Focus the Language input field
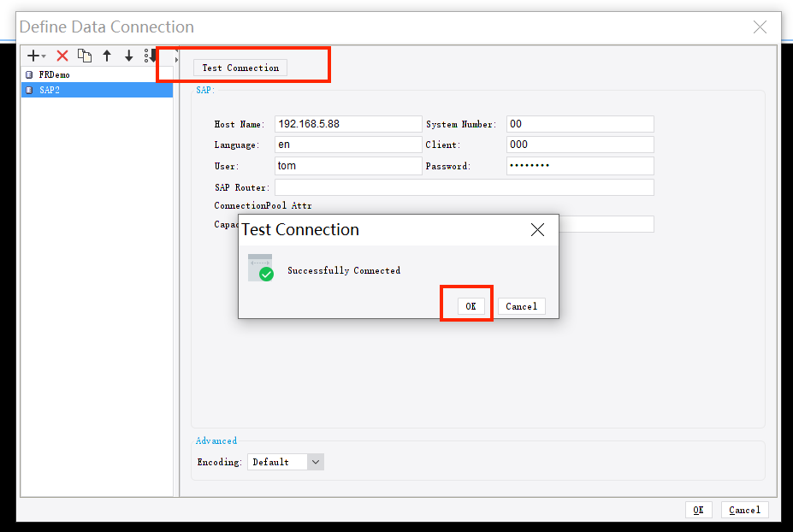793x532 pixels. click(x=348, y=145)
